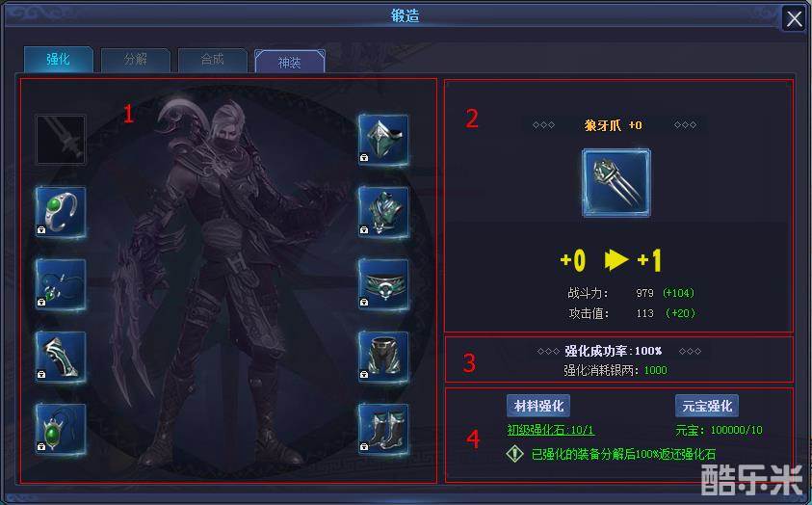The image size is (812, 505).
Task: Click the 元宝强化 button
Action: pyautogui.click(x=707, y=406)
